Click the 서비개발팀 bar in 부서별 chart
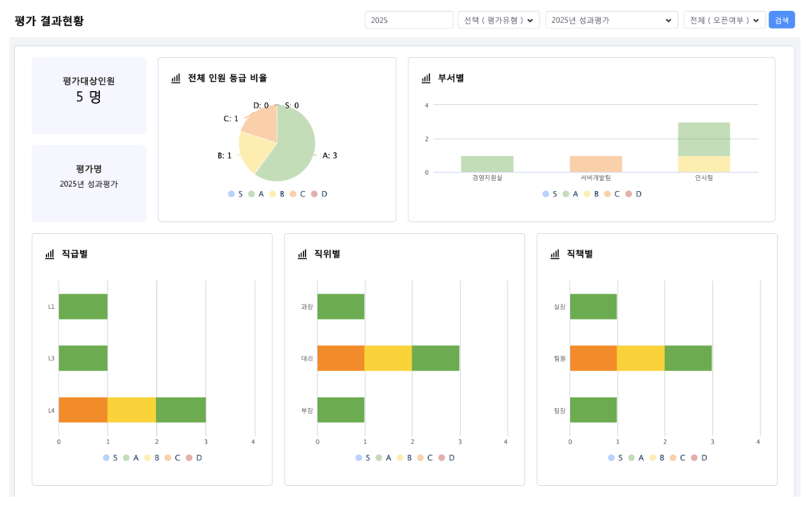Screen dimensions: 812x512 click(x=596, y=164)
